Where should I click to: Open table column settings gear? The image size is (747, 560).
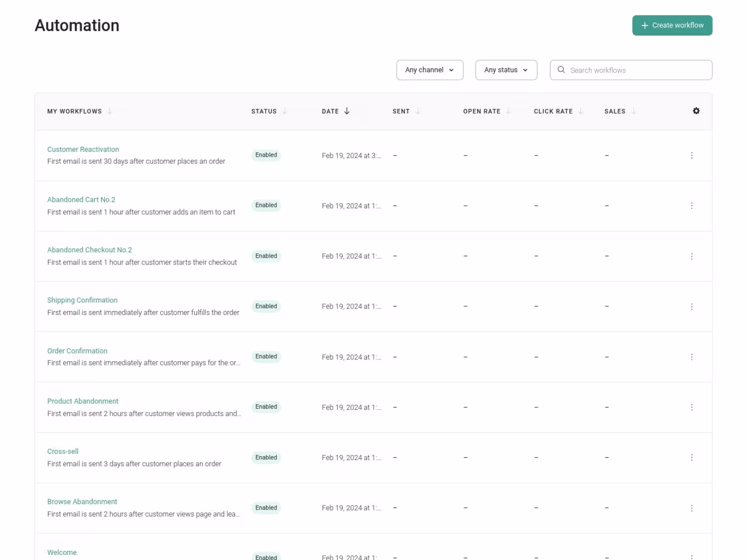pyautogui.click(x=696, y=111)
